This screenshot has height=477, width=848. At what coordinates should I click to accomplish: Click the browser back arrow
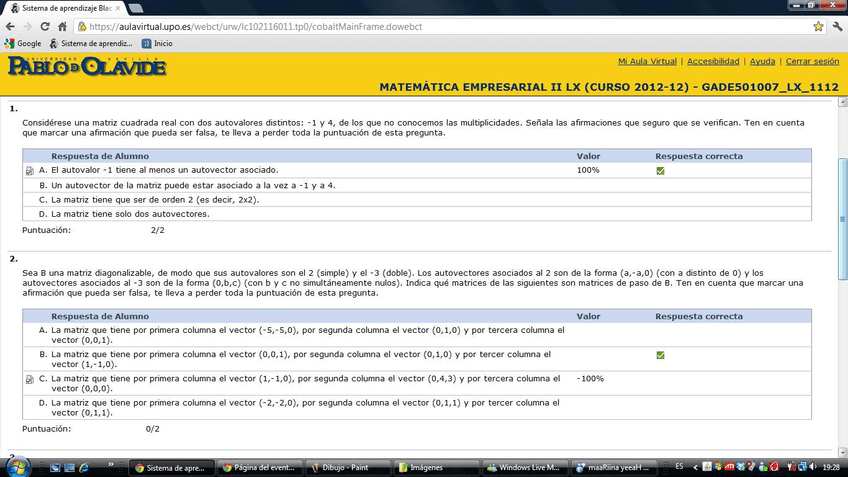click(x=11, y=27)
